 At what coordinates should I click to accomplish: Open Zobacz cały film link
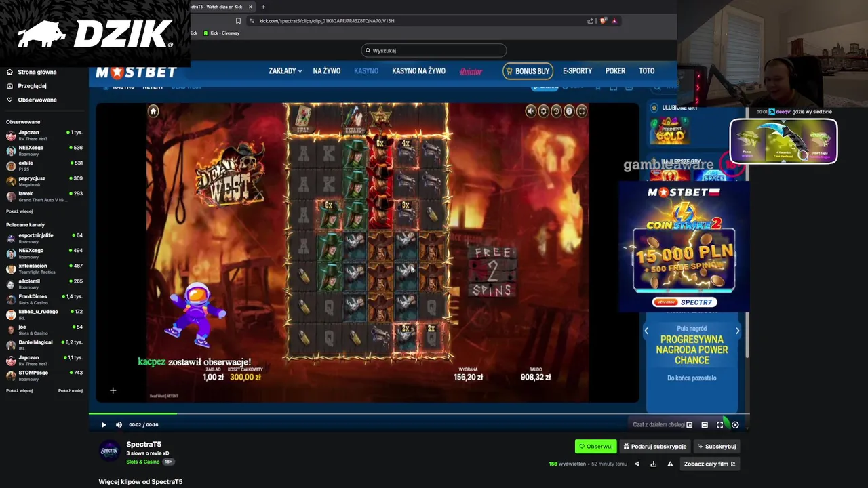[x=709, y=464]
